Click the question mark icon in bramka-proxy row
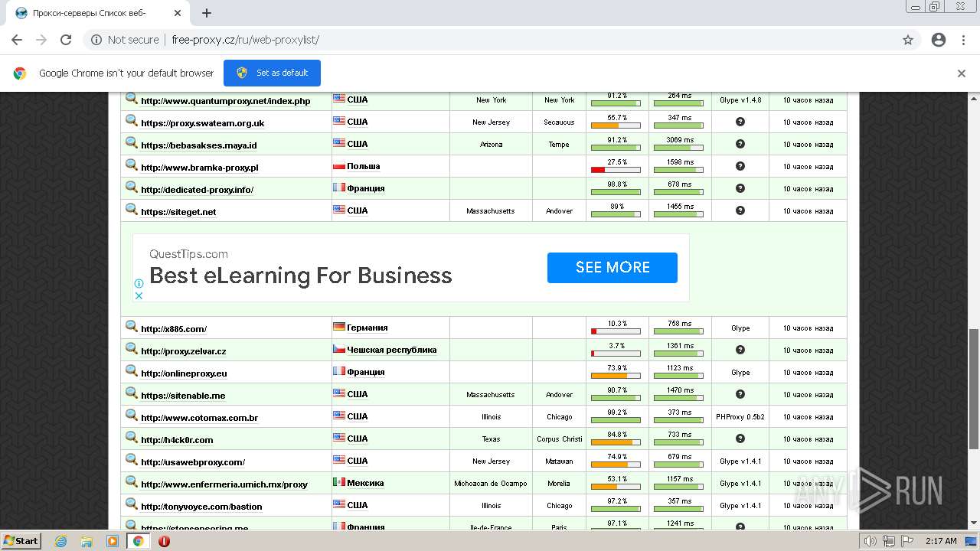The height and width of the screenshot is (551, 980). [x=740, y=166]
